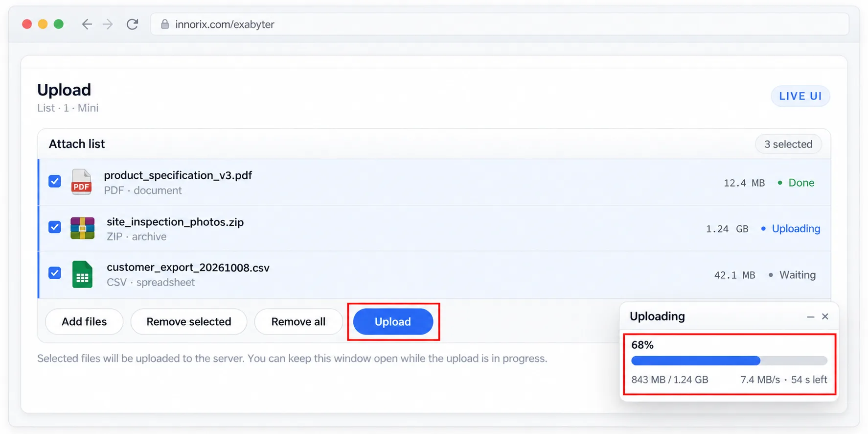This screenshot has width=868, height=434.
Task: Click the Remove selected button
Action: click(x=189, y=322)
